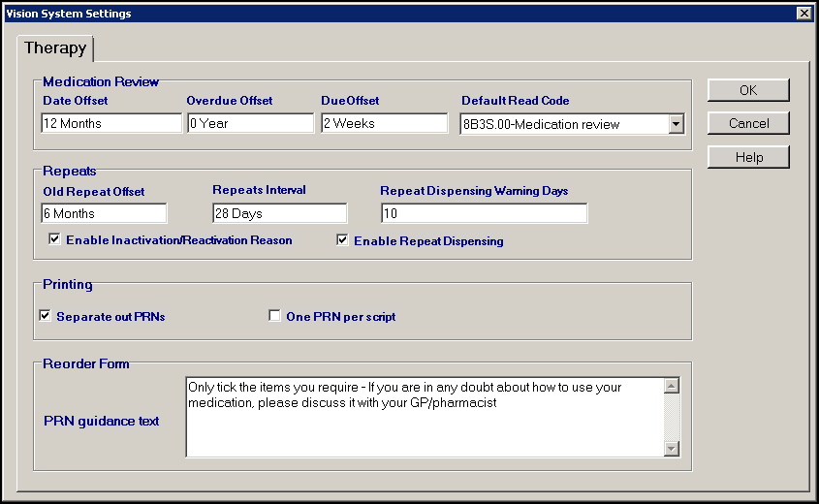Disable the Enable Repeat Dispensing checkbox
The height and width of the screenshot is (504, 819).
[342, 240]
